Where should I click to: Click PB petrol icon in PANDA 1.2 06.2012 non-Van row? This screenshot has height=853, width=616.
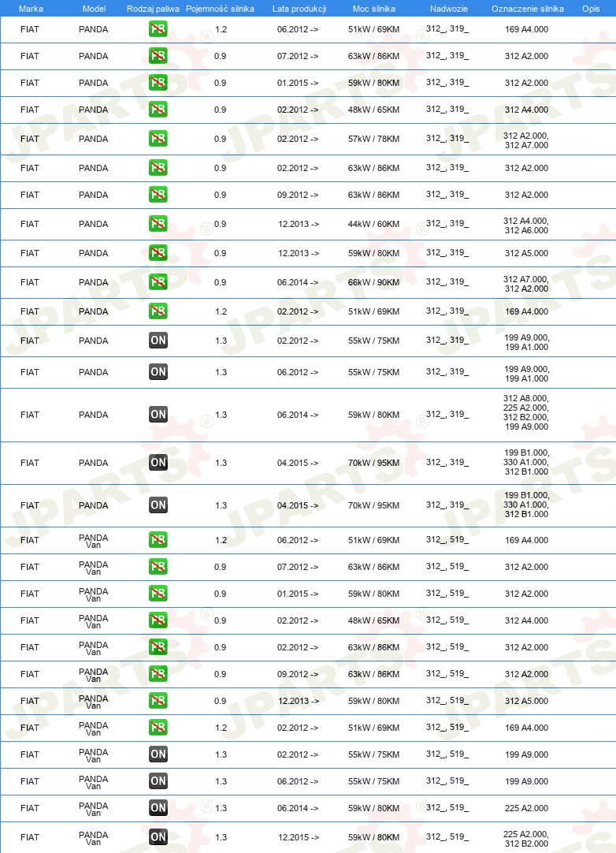point(158,29)
